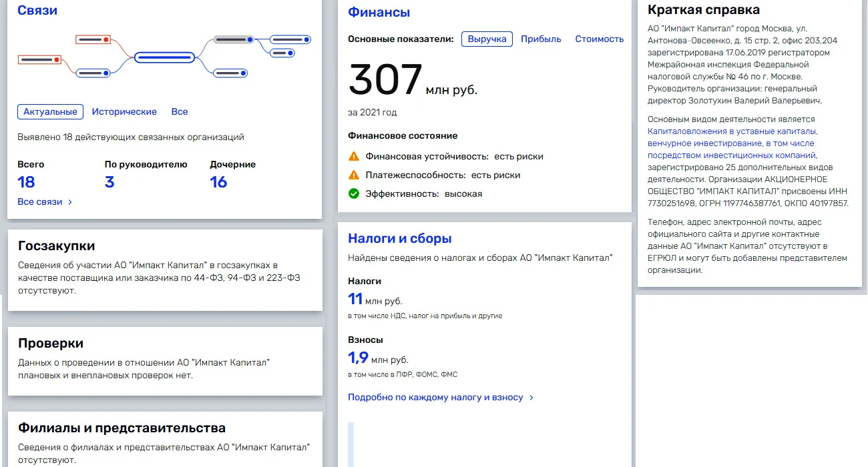Click the revenue figure 307 млн руб.

413,80
